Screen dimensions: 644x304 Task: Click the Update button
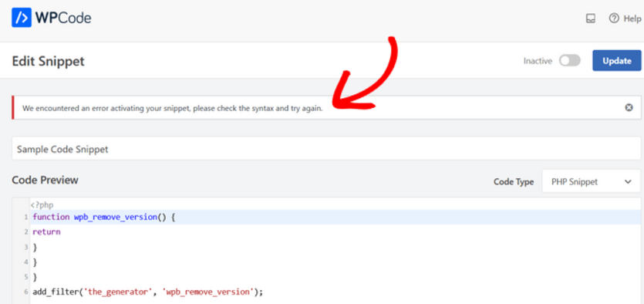pos(616,61)
